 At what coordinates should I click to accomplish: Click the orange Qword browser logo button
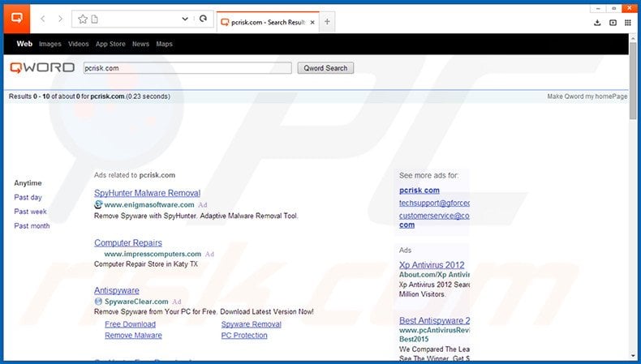coord(17,19)
